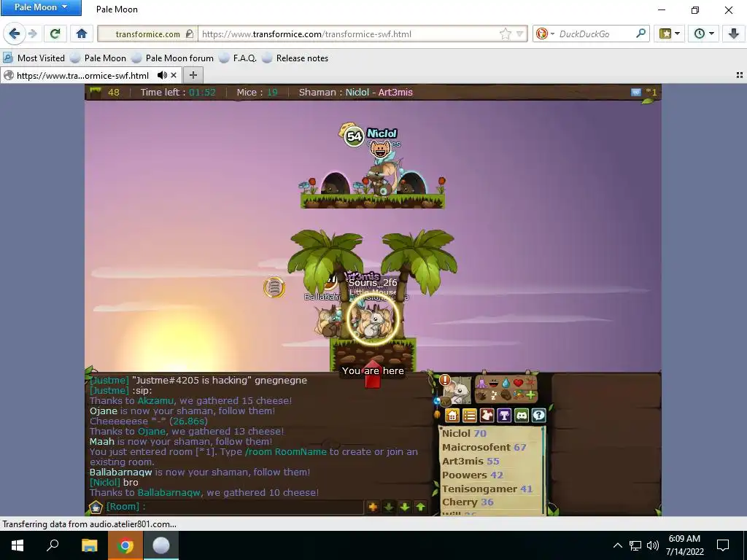Screen dimensions: 747x560
Task: Open the mouse profile portrait
Action: tap(458, 389)
